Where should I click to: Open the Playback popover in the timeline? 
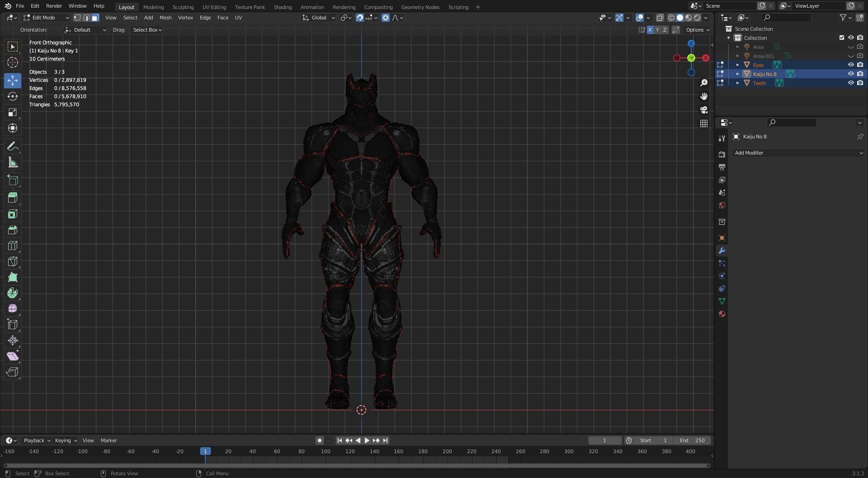(x=37, y=440)
